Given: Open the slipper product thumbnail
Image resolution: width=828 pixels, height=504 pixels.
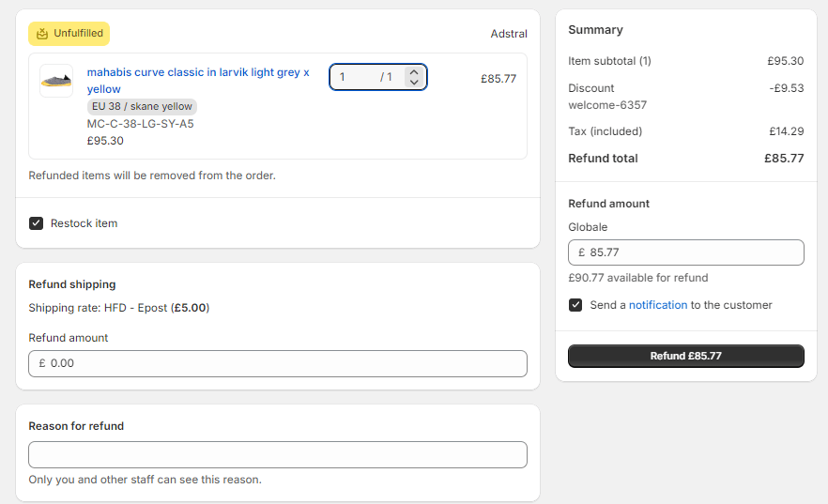Looking at the screenshot, I should point(56,81).
